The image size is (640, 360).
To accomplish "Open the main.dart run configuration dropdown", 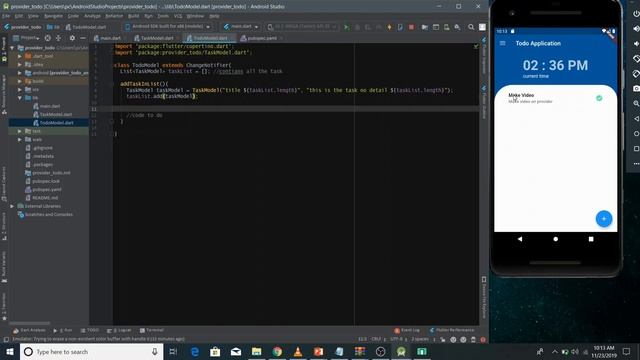I will coord(241,27).
